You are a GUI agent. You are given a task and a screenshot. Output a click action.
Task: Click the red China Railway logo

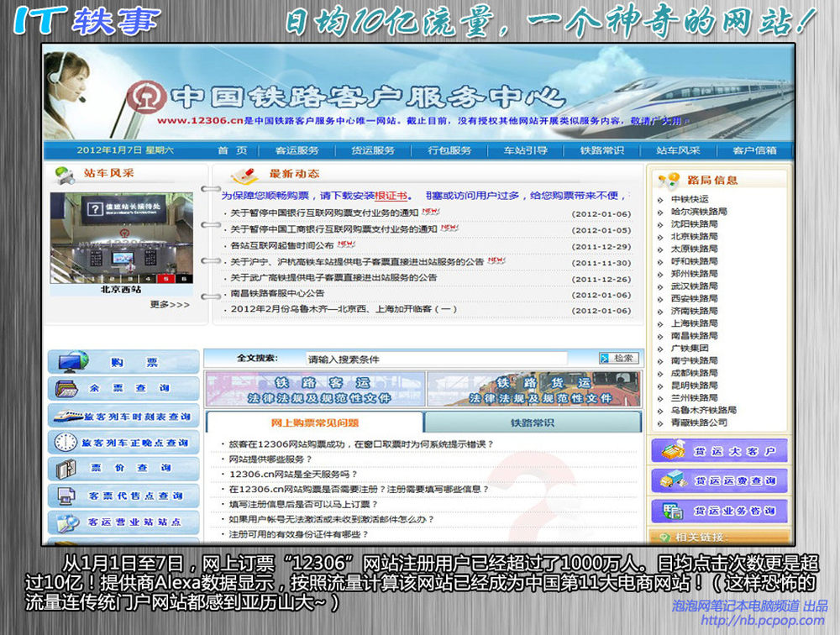click(x=146, y=97)
